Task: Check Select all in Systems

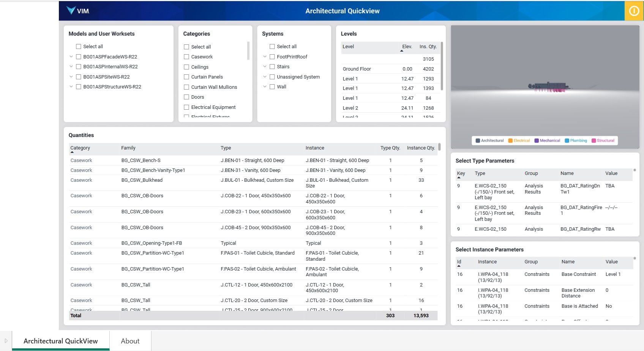Action: [x=272, y=46]
